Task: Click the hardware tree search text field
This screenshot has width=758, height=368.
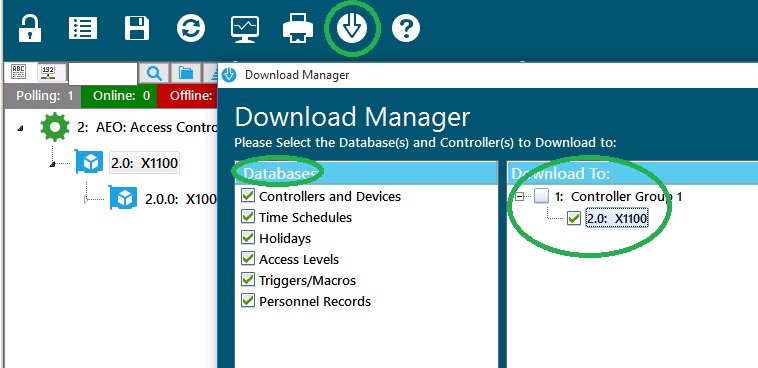Action: tap(103, 74)
